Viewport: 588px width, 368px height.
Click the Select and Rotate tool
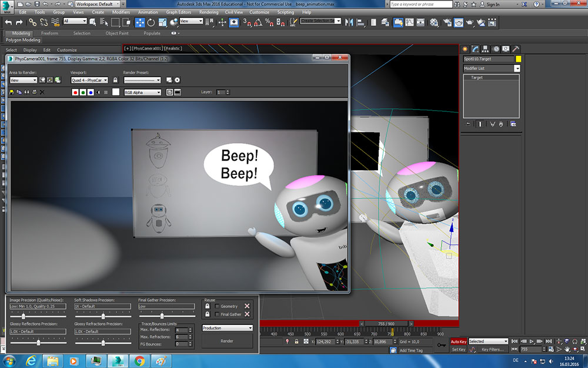click(x=151, y=22)
